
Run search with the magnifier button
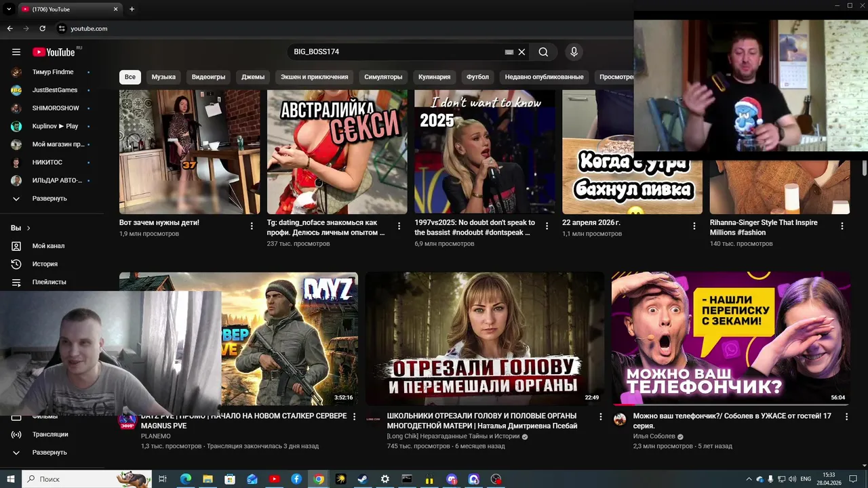(x=543, y=52)
